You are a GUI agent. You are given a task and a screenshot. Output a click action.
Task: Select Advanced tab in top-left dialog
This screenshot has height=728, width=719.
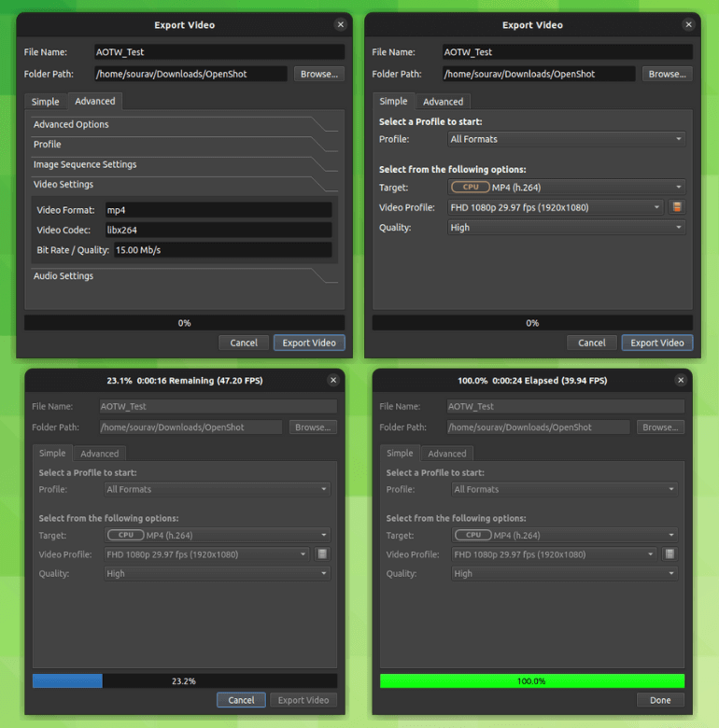pos(94,101)
